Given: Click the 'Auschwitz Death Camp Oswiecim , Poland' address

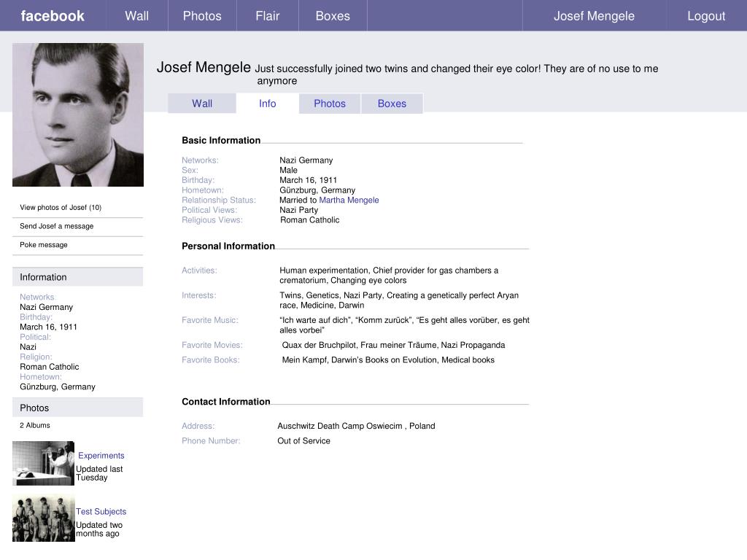Looking at the screenshot, I should (x=356, y=426).
